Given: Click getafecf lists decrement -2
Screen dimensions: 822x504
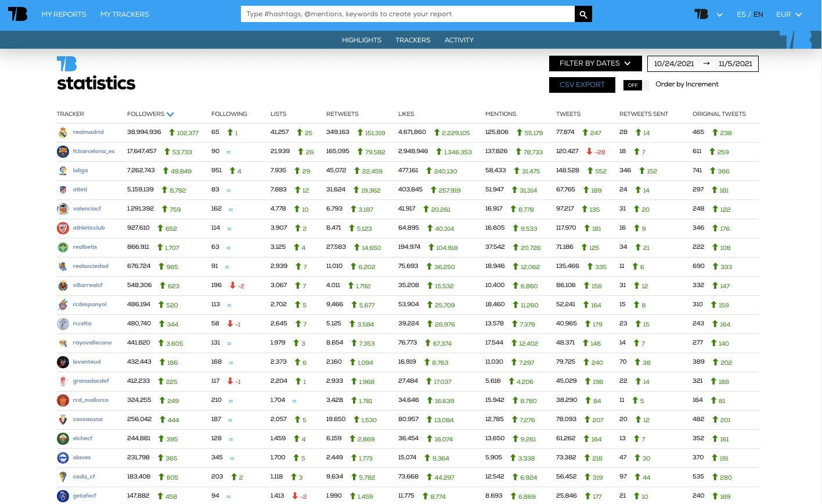Looking at the screenshot, I should [303, 496].
